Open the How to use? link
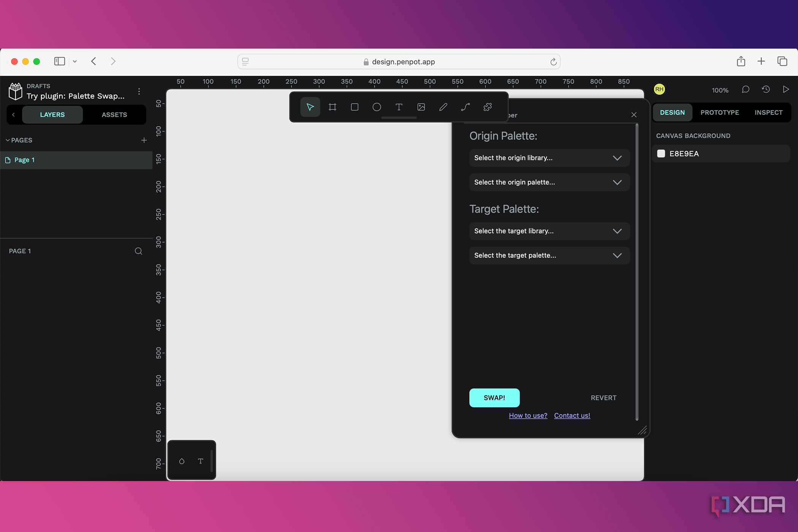Viewport: 798px width, 532px height. (x=528, y=416)
